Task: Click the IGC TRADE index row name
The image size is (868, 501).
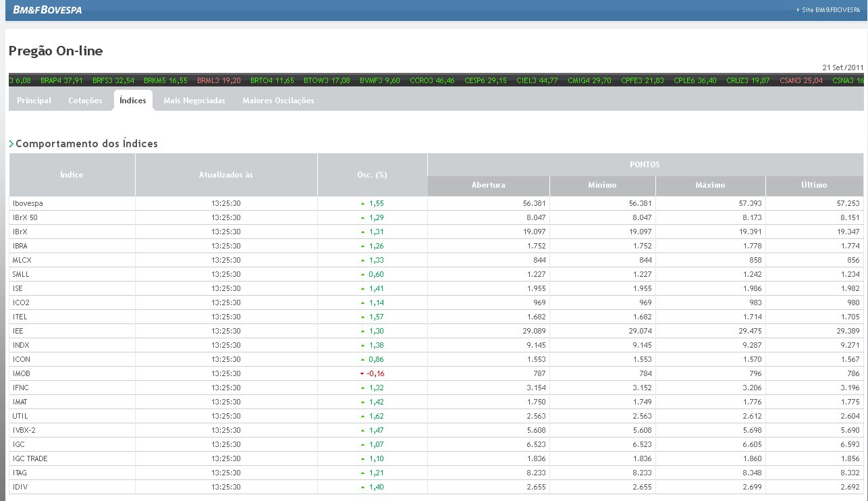Action: click(x=30, y=458)
